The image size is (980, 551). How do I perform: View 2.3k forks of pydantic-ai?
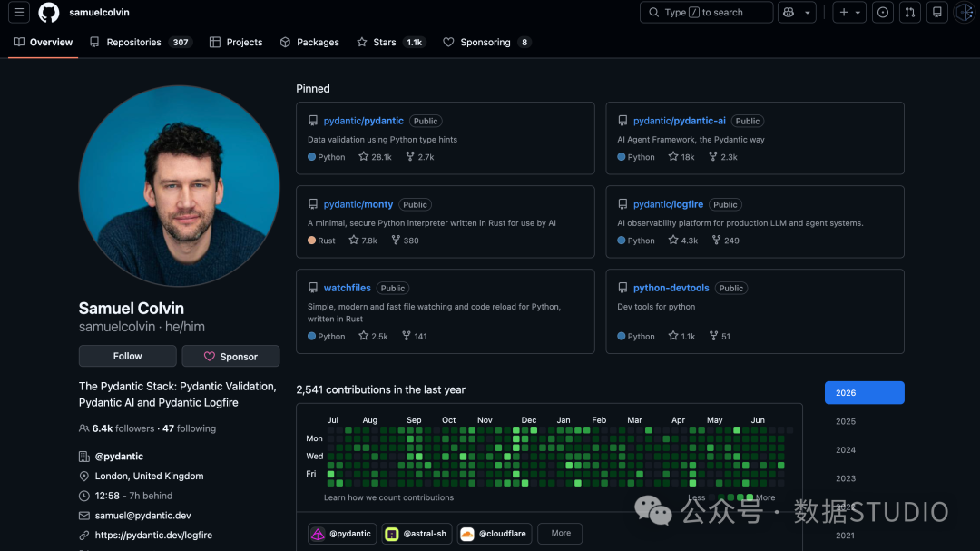(722, 157)
